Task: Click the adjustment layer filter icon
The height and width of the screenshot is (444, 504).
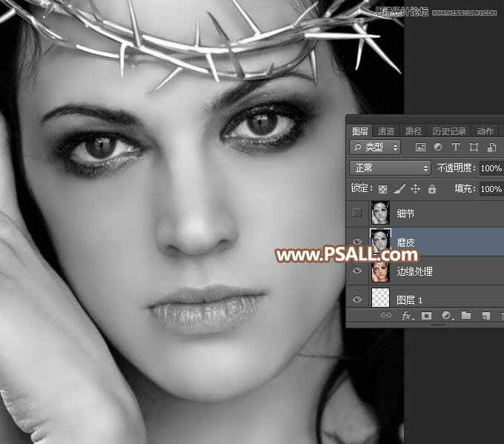Action: click(438, 148)
